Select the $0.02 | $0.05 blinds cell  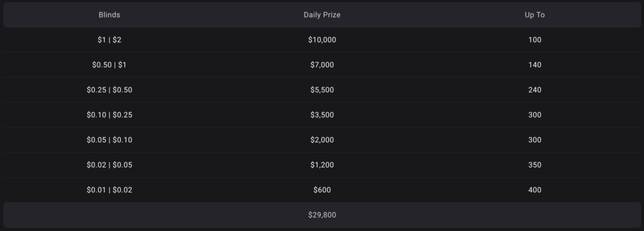(x=109, y=166)
